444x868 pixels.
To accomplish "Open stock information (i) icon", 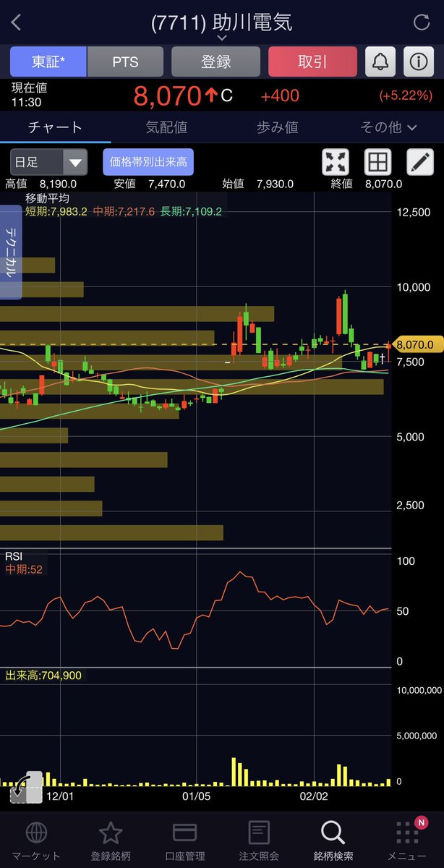I will point(418,61).
